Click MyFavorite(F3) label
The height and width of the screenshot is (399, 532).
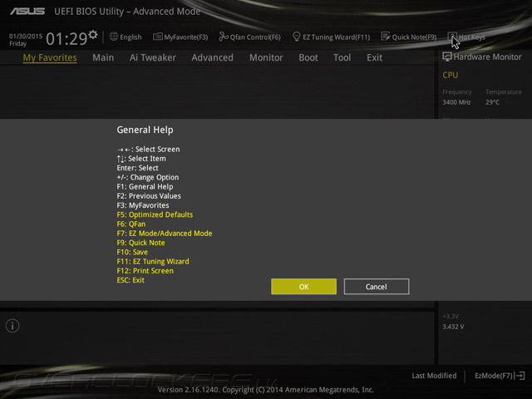pos(186,37)
